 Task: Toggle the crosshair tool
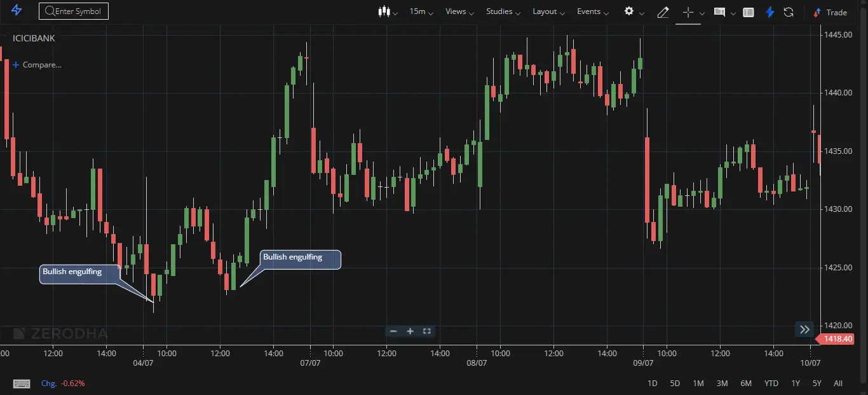coord(688,11)
